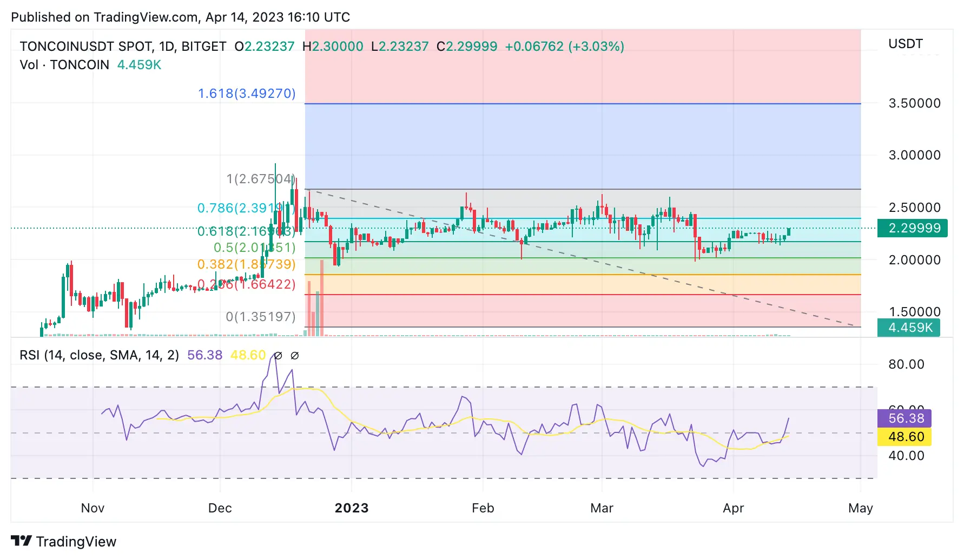This screenshot has width=964, height=560.
Task: Click the Fibonacci 0.5(2.01351) level label
Action: tap(255, 248)
